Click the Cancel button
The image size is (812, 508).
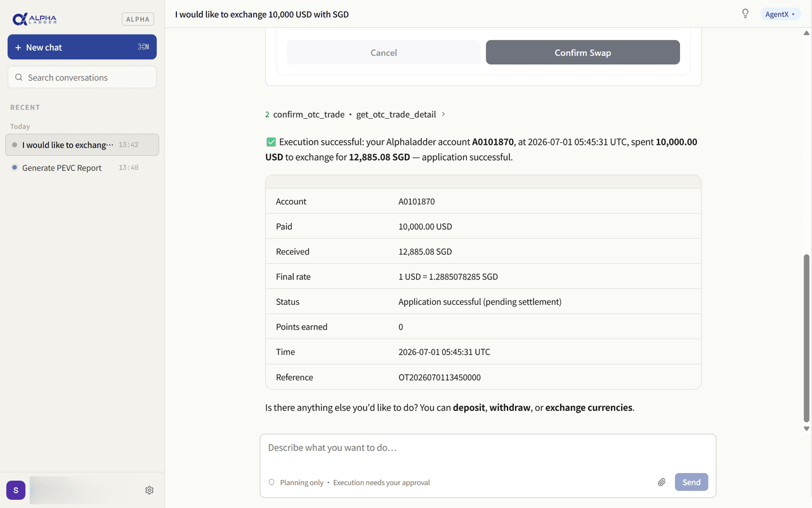[x=384, y=53]
